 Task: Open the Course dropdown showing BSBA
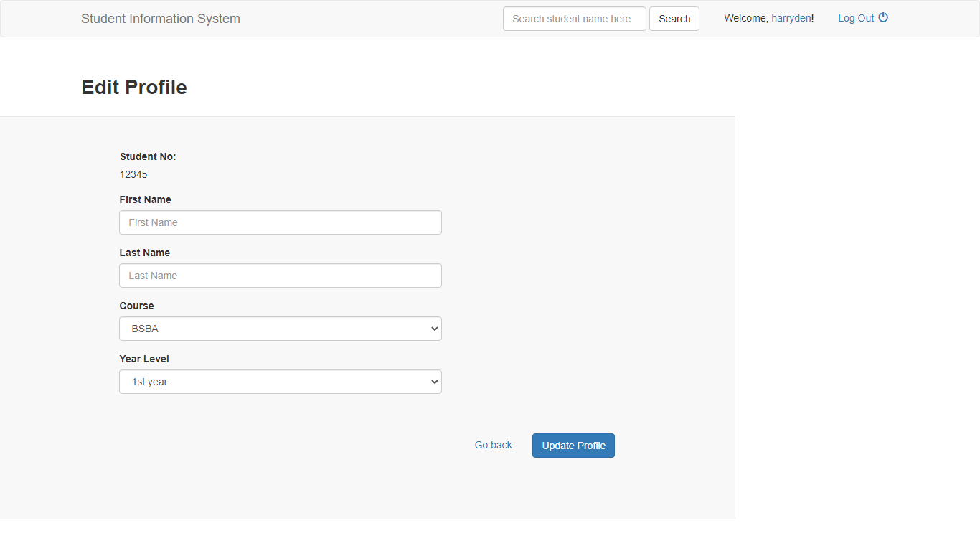coord(280,328)
